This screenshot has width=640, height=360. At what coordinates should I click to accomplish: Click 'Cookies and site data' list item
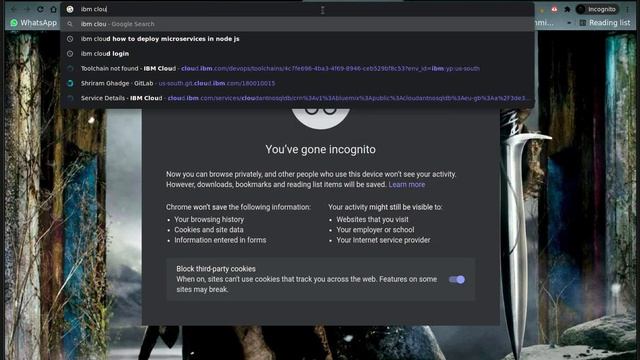point(209,230)
